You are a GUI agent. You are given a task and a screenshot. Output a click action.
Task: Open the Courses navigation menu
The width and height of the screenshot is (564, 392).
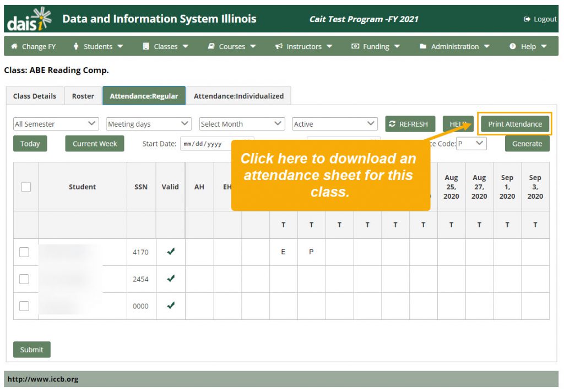point(231,46)
